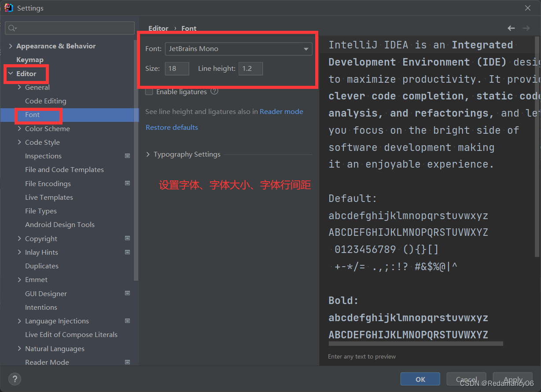Click the Cancel button
Screen dimensions: 541x392
pos(467,379)
